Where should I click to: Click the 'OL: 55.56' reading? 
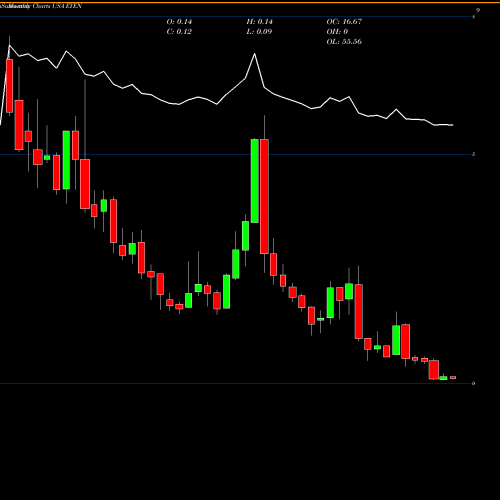click(x=344, y=42)
